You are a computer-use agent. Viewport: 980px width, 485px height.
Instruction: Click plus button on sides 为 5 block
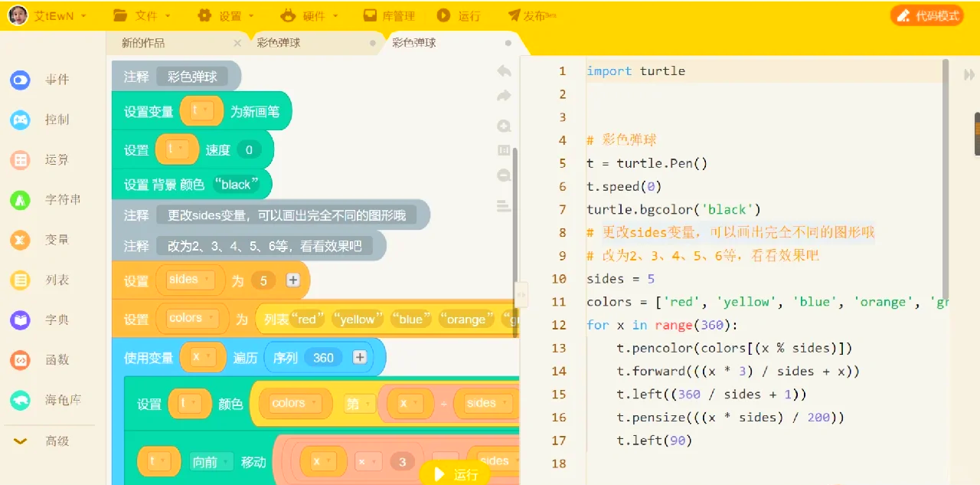click(292, 280)
